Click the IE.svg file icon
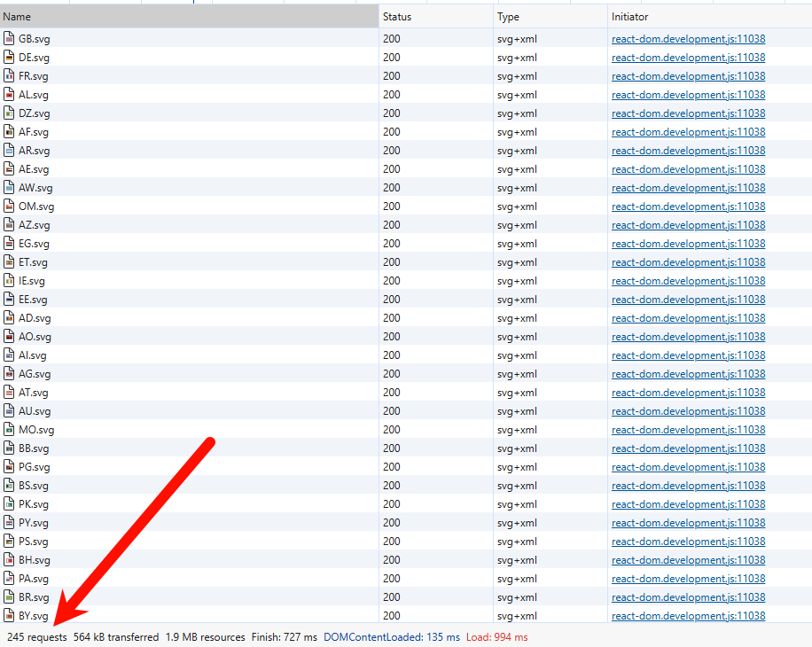 pyautogui.click(x=9, y=281)
